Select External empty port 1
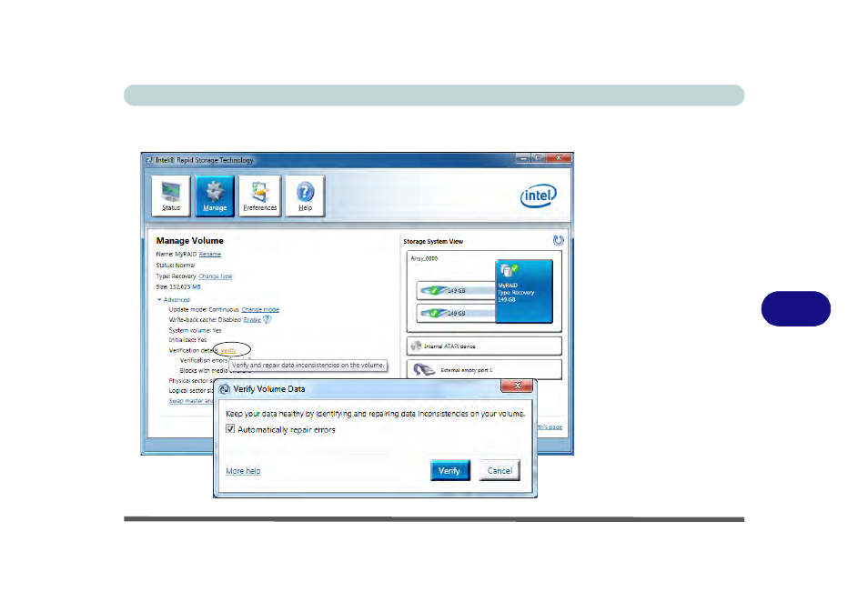The height and width of the screenshot is (612, 868). coord(484,369)
